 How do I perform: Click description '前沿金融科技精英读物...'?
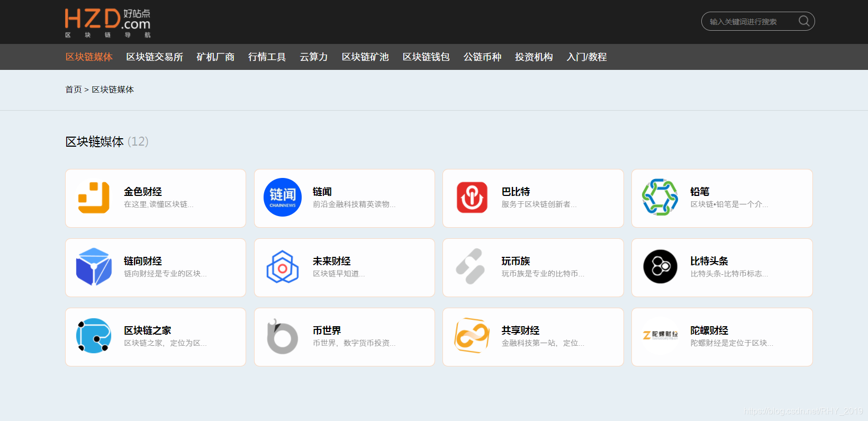coord(354,204)
